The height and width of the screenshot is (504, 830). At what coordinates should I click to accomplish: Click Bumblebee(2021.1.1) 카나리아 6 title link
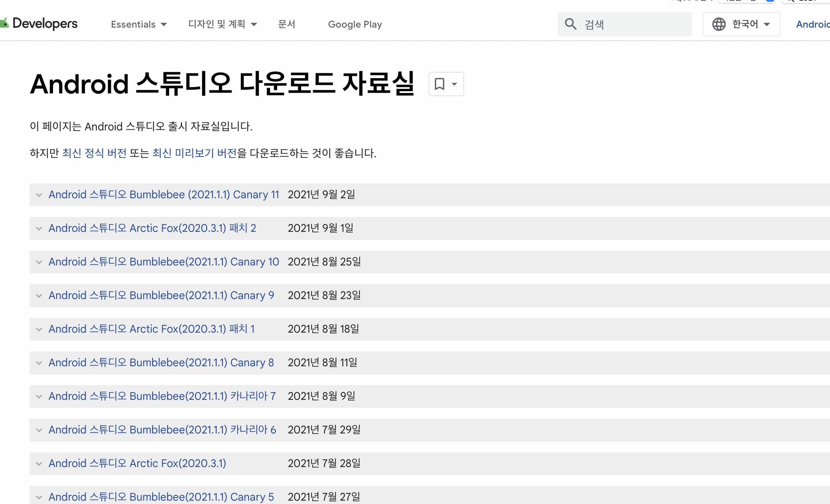click(x=162, y=430)
